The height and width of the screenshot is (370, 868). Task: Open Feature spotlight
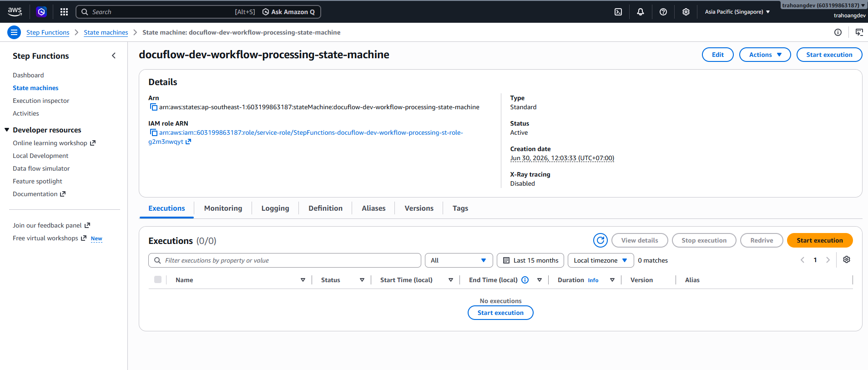[37, 181]
